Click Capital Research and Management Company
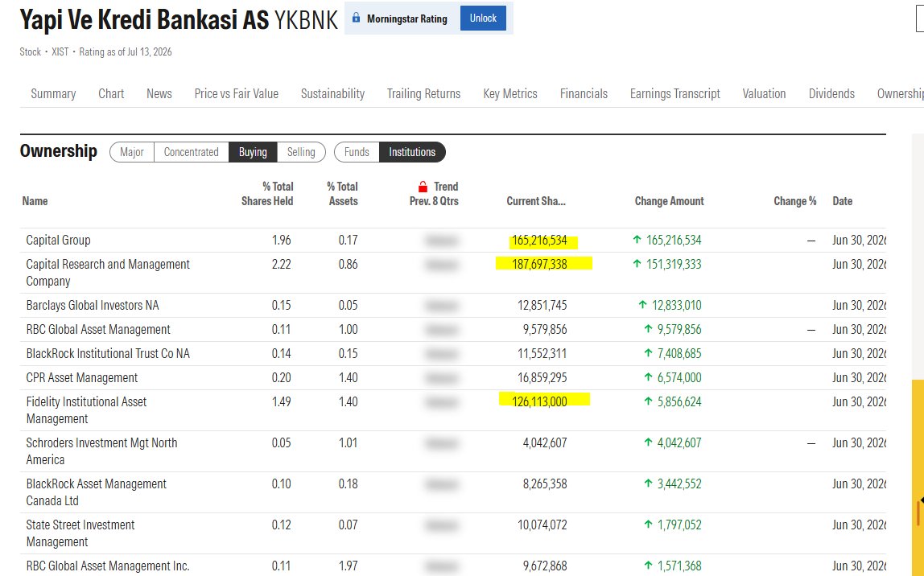The height and width of the screenshot is (576, 924). point(108,273)
